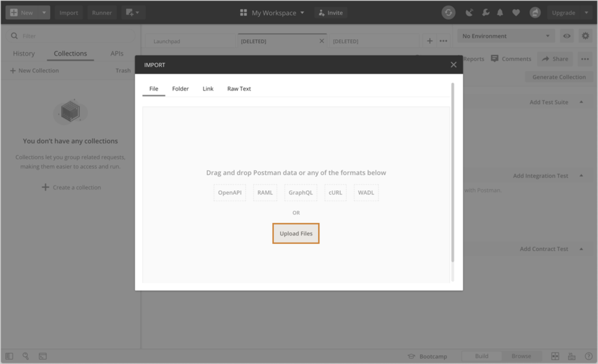Image resolution: width=598 pixels, height=364 pixels.
Task: Select the Collections sidebar tab
Action: pyautogui.click(x=70, y=54)
